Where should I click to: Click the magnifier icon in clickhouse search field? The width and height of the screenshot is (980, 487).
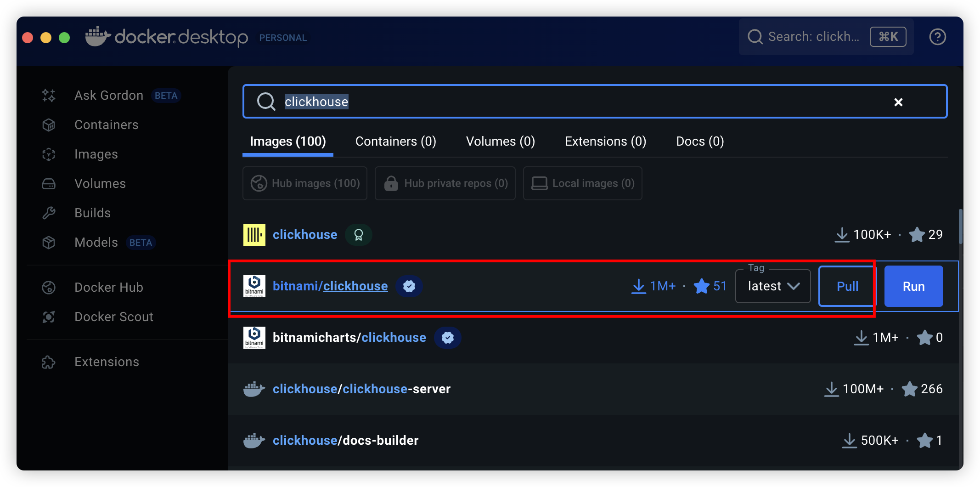click(266, 102)
